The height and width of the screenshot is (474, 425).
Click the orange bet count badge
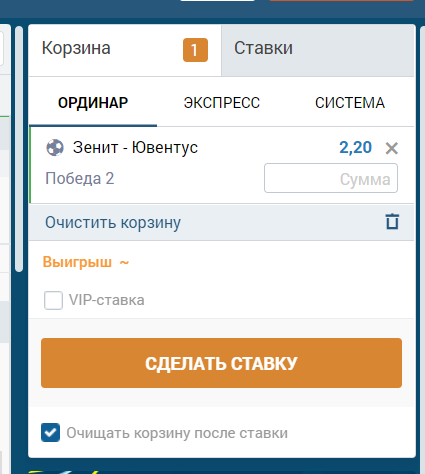pyautogui.click(x=195, y=50)
